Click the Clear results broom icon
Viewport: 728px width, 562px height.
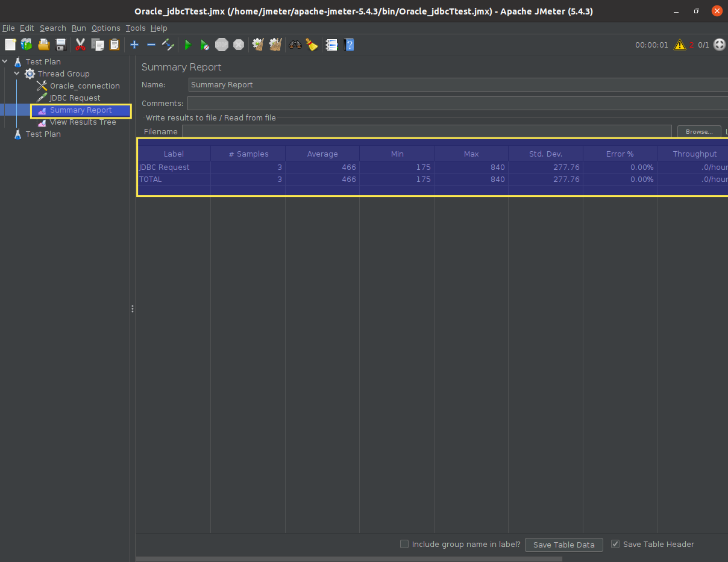pyautogui.click(x=258, y=45)
